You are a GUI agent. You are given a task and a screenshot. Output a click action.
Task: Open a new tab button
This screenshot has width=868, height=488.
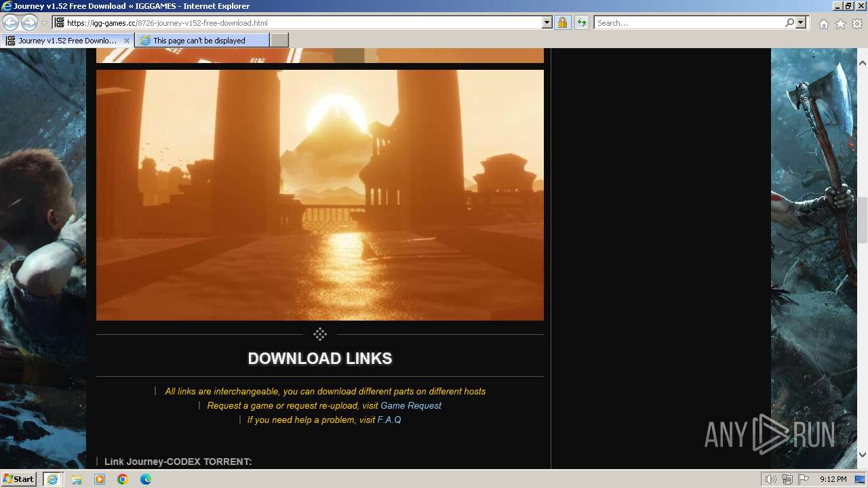(x=279, y=41)
